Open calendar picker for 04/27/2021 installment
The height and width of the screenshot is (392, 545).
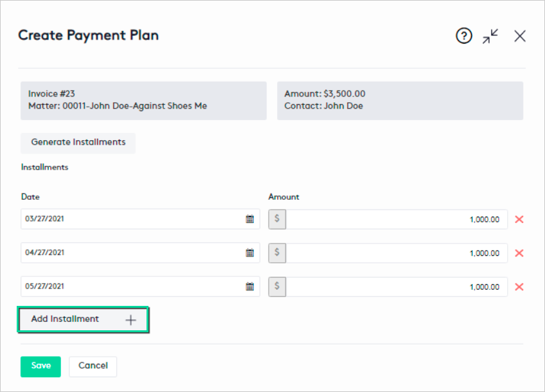(x=250, y=253)
